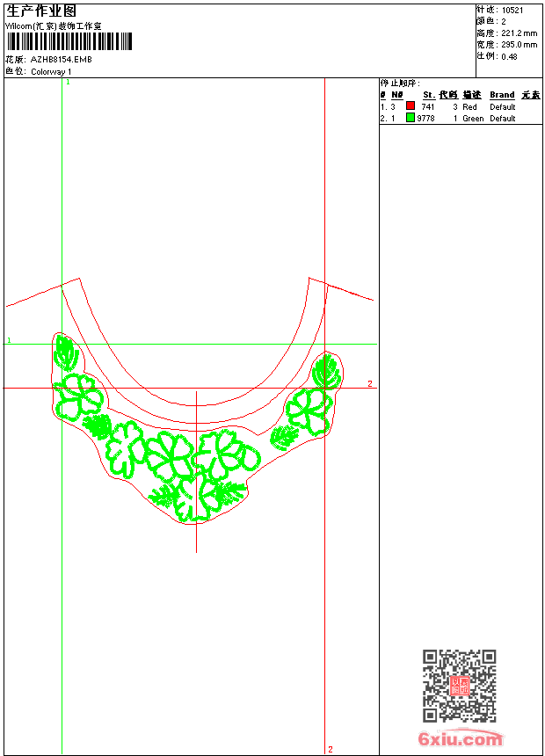Click the red color swatch for thread 741
The height and width of the screenshot is (756, 545).
tap(411, 106)
